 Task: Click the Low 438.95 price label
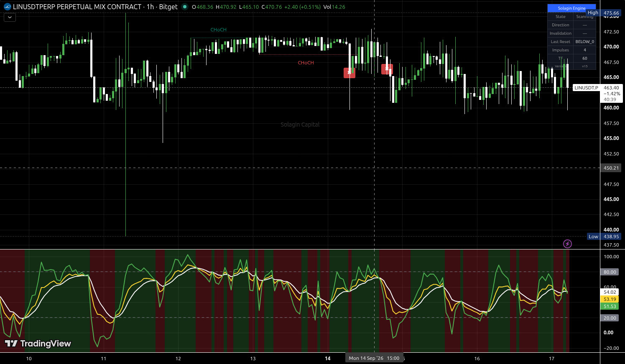click(x=604, y=237)
